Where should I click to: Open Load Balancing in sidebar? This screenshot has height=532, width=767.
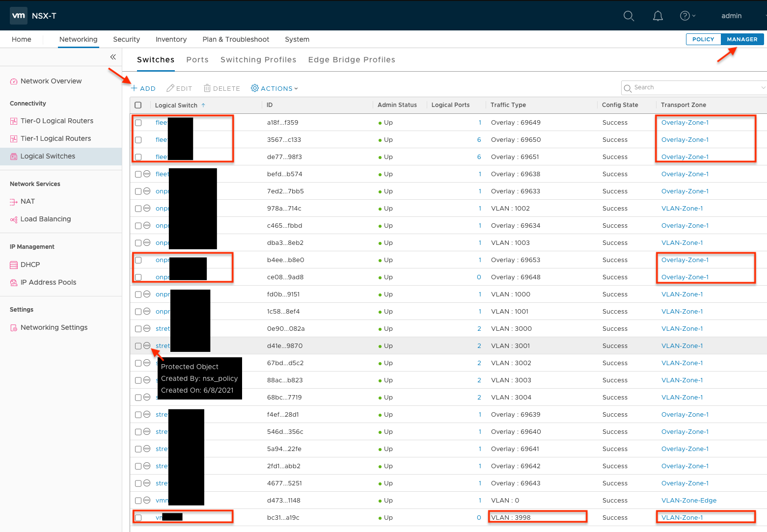[x=45, y=219]
